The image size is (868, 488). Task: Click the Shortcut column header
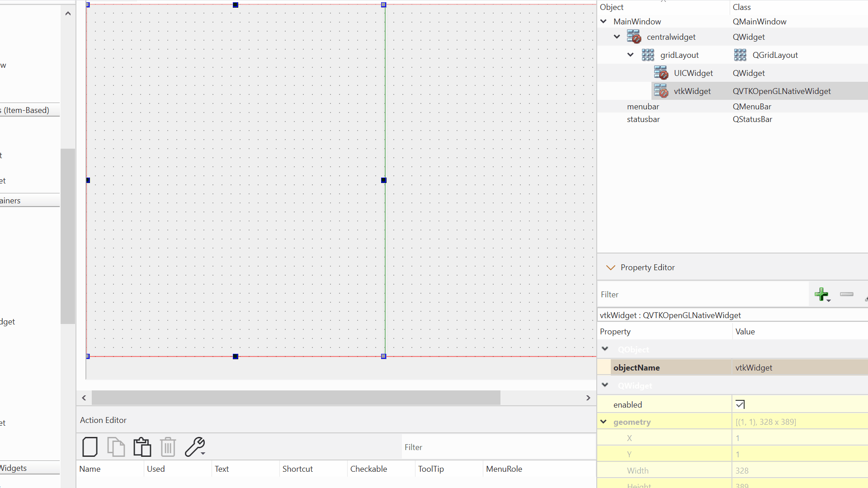297,469
